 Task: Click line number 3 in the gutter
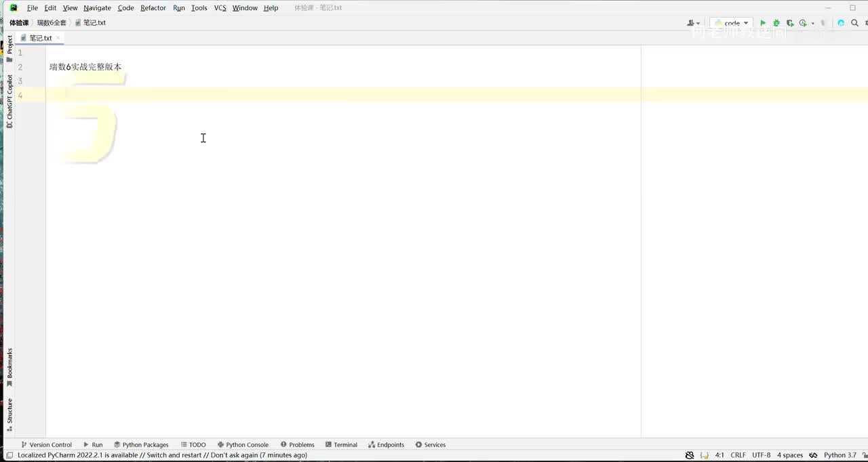point(20,81)
